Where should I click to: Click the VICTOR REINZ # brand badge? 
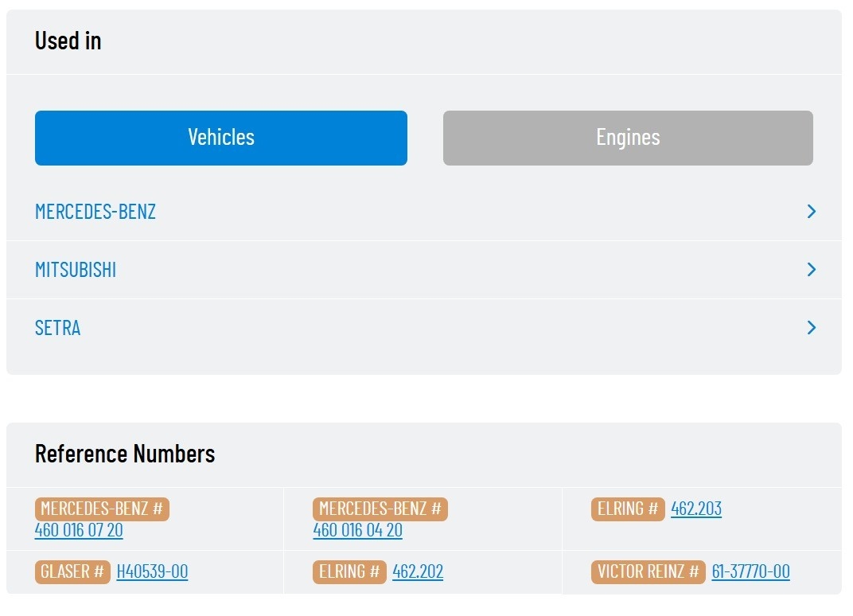click(x=648, y=572)
